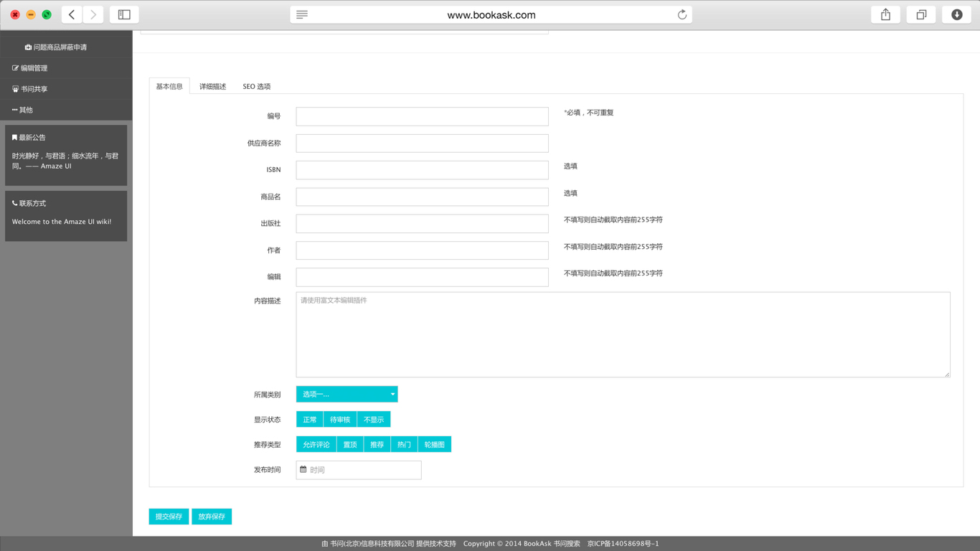
Task: Open the share icon in the toolbar
Action: pos(886,14)
